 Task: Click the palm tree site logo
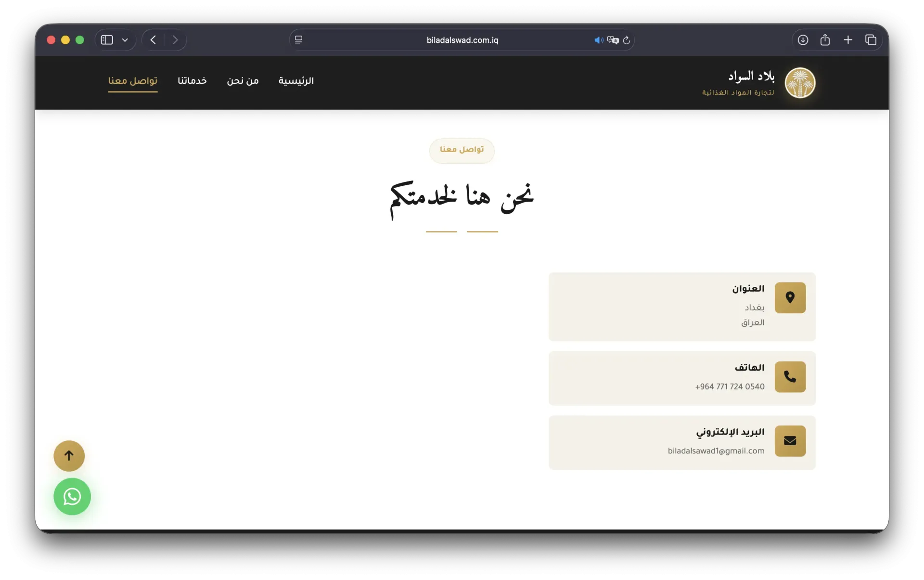(800, 83)
